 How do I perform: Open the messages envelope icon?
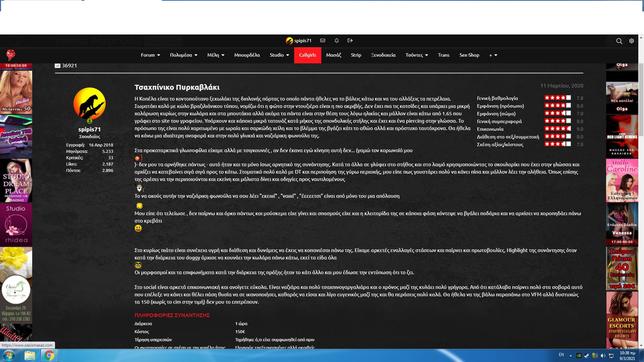pyautogui.click(x=323, y=41)
